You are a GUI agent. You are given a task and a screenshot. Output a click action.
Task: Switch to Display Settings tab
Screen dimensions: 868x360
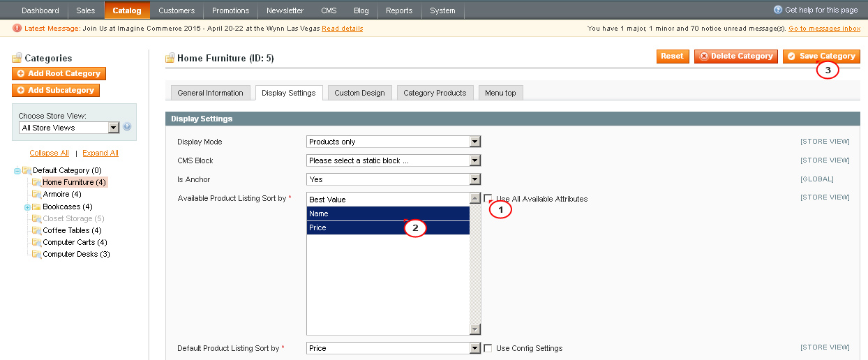(289, 93)
